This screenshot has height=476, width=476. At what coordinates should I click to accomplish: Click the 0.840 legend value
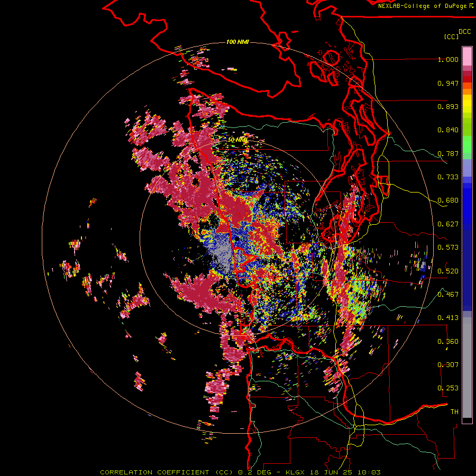pos(448,130)
